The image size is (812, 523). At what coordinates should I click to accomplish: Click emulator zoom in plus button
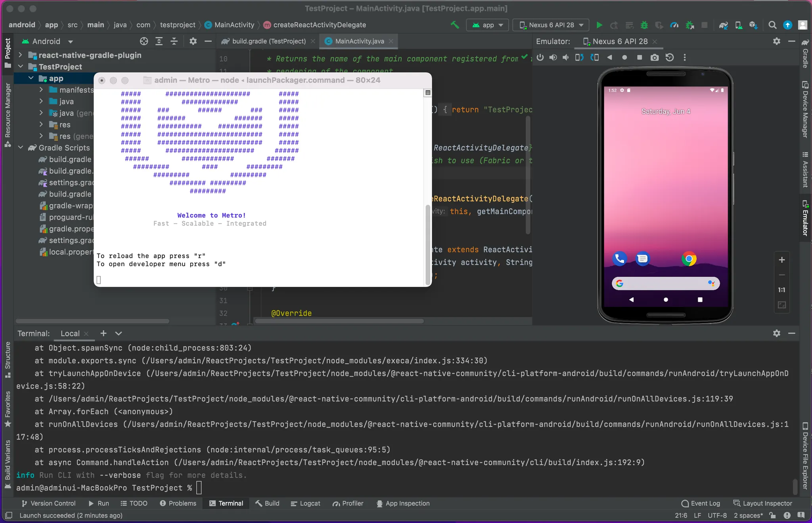(781, 260)
